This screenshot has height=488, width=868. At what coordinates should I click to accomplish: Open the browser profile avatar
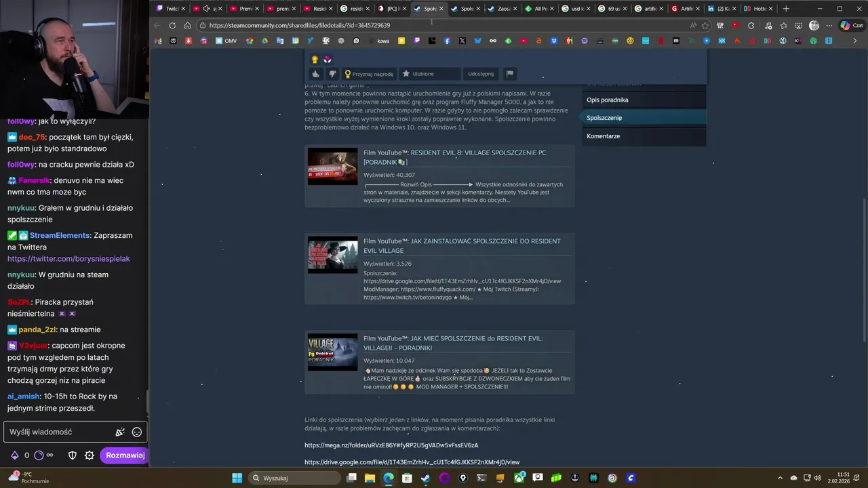(814, 25)
